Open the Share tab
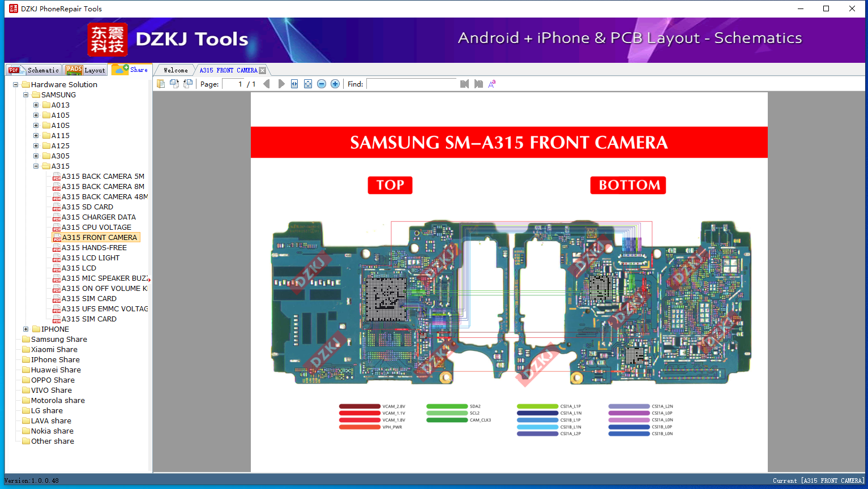 click(x=130, y=70)
